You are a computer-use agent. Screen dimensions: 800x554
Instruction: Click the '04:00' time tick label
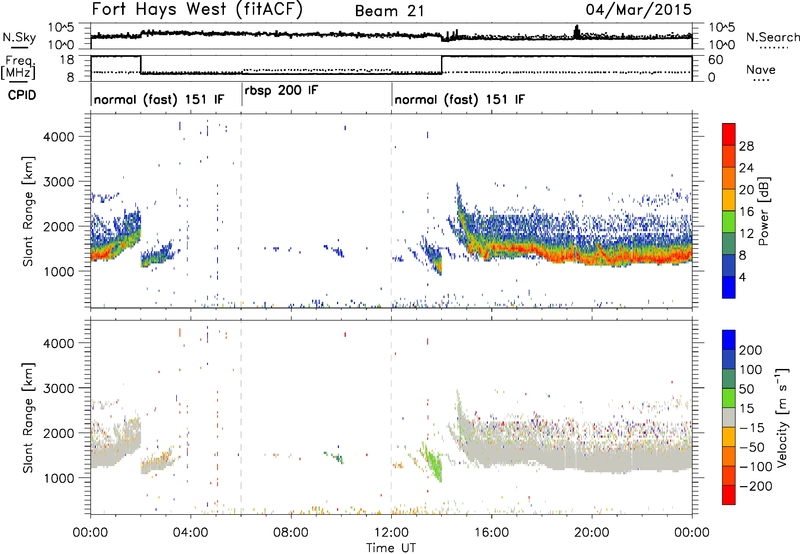click(190, 533)
